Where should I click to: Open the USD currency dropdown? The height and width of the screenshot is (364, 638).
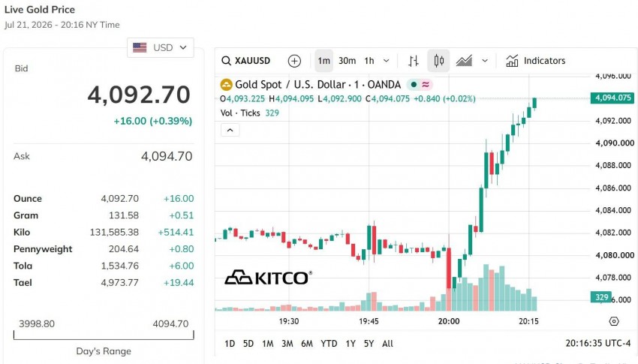[x=161, y=47]
